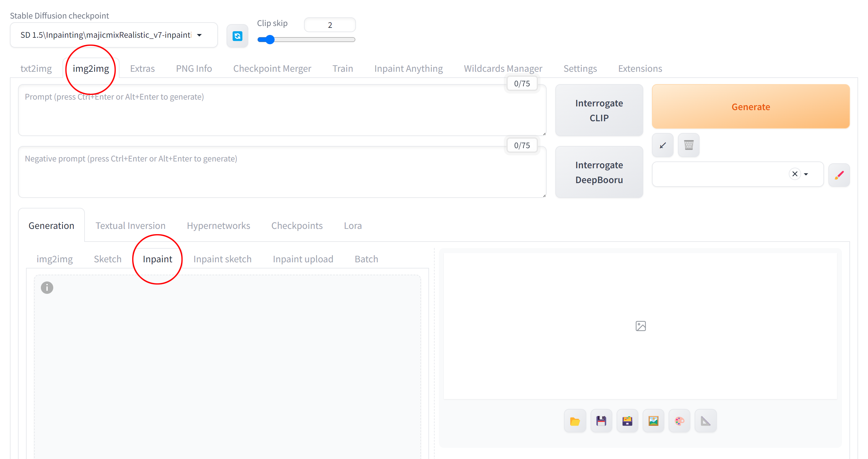Click the read generation parameters arrow icon
Screen dimensions: 868x459
coord(662,145)
